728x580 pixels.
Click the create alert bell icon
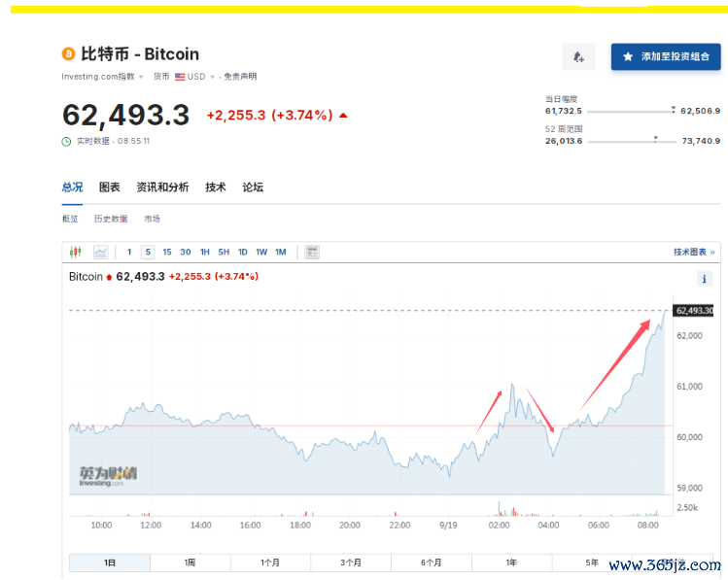(x=578, y=56)
